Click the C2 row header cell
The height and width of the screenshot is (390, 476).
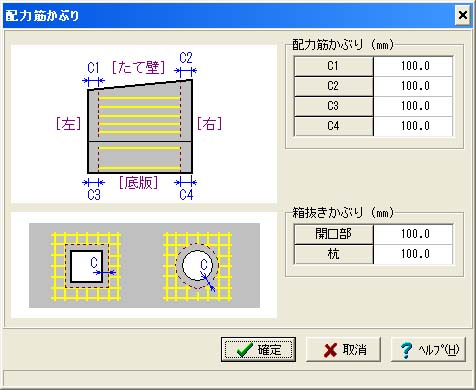tap(333, 86)
